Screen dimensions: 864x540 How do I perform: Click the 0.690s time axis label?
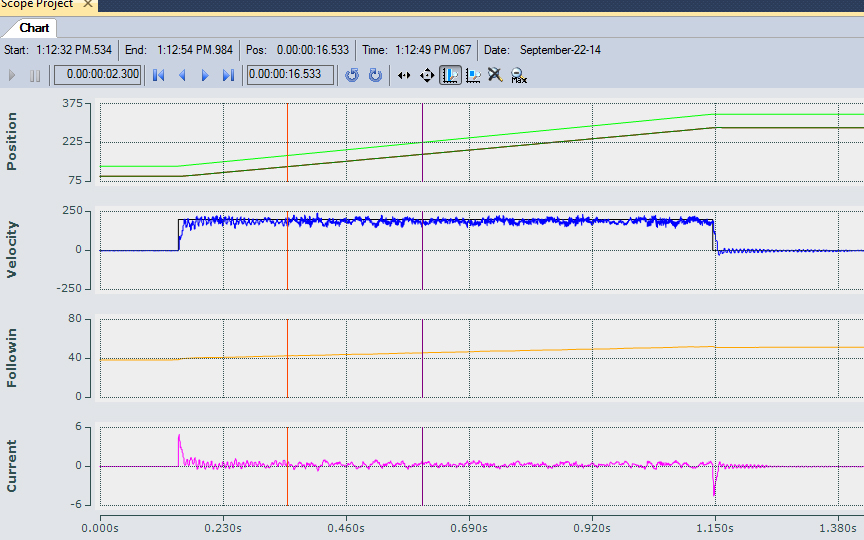(469, 528)
